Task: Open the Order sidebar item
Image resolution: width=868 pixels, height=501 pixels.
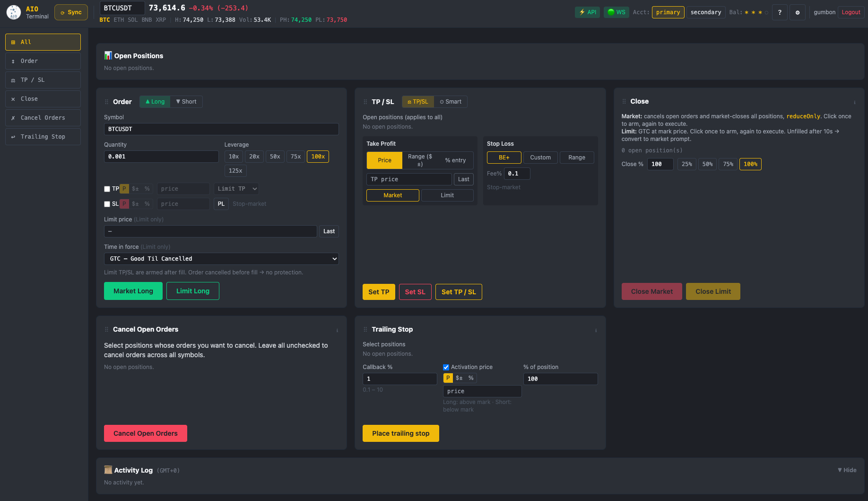Action: click(43, 61)
